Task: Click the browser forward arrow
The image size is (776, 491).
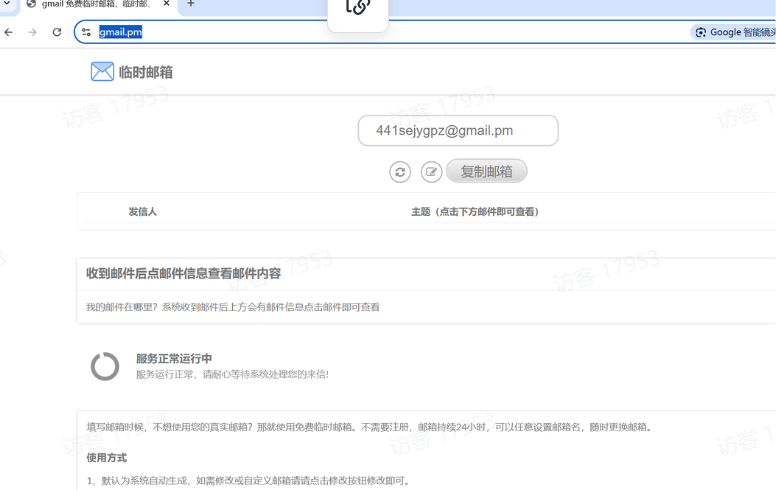Action: coord(32,32)
